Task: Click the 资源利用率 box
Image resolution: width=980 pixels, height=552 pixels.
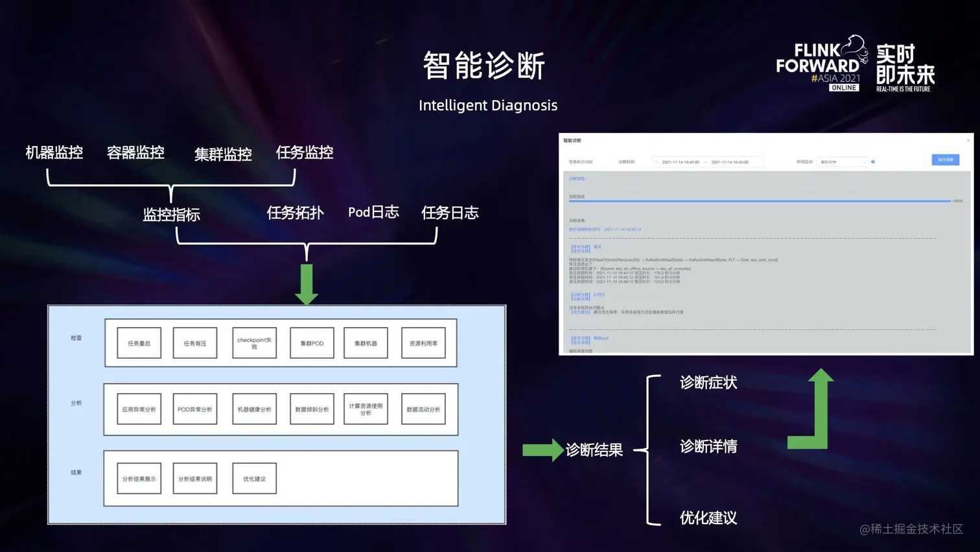Action: point(423,343)
